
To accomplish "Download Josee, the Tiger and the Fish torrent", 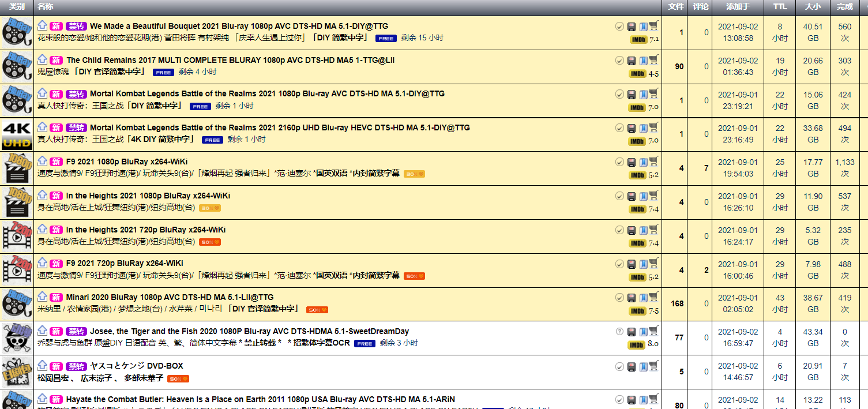I will 632,332.
